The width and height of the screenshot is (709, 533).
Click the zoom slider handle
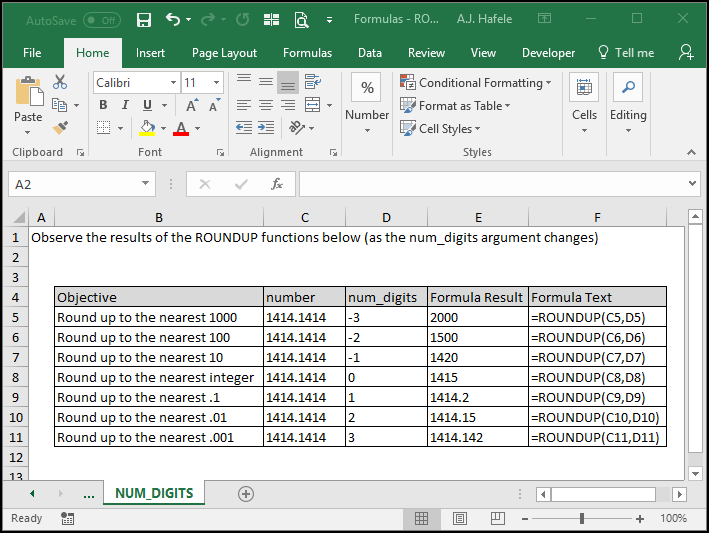pyautogui.click(x=582, y=519)
